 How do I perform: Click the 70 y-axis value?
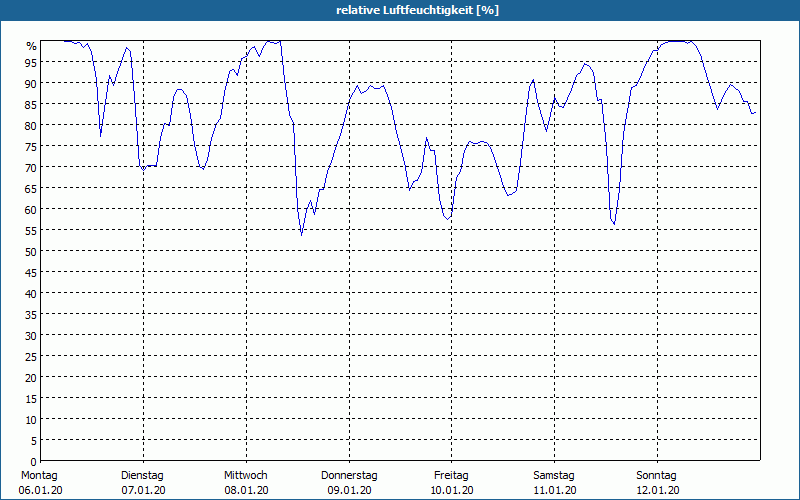tap(31, 168)
